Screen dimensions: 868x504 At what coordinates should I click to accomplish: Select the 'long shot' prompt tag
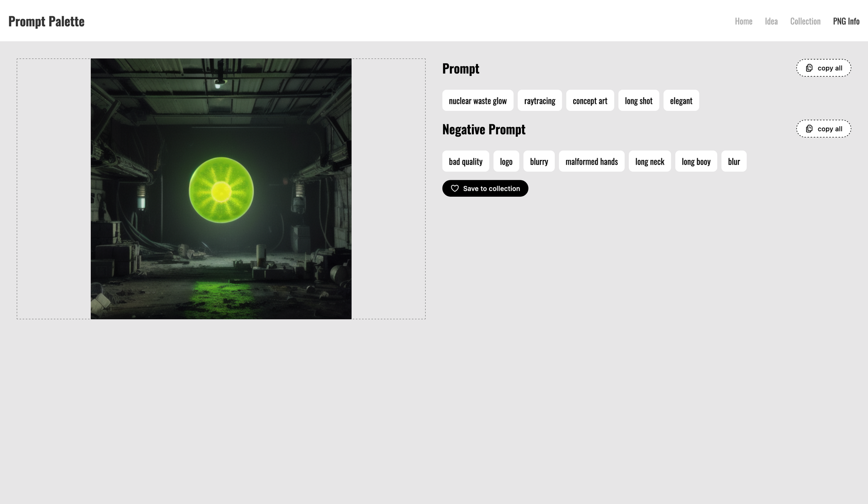(639, 100)
